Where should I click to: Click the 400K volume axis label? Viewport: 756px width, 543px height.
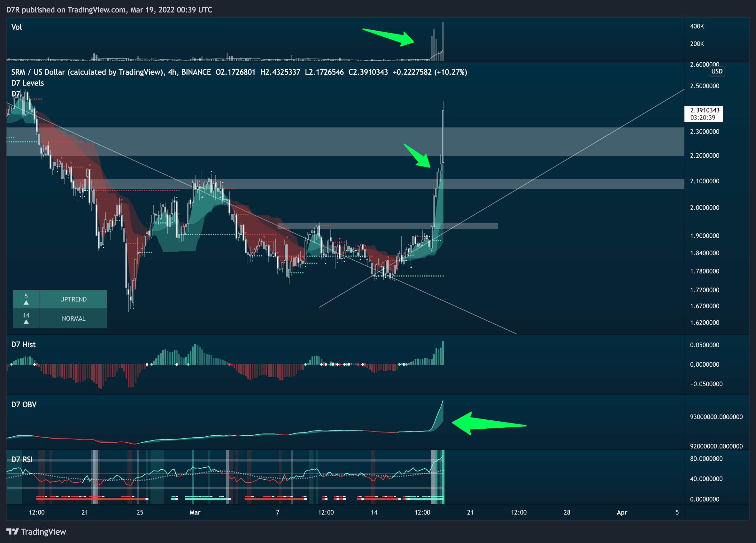click(x=697, y=26)
